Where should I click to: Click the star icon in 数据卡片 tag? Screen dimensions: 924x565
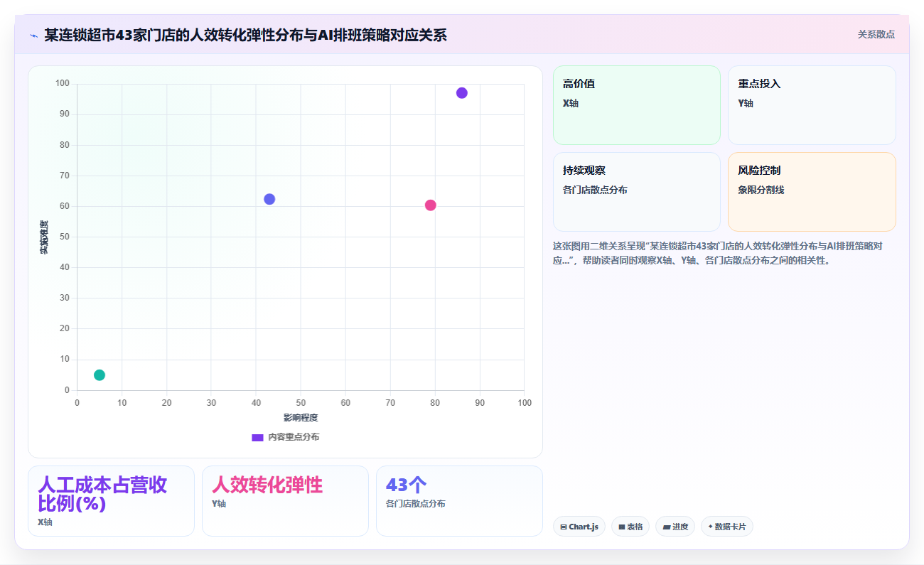click(x=710, y=527)
